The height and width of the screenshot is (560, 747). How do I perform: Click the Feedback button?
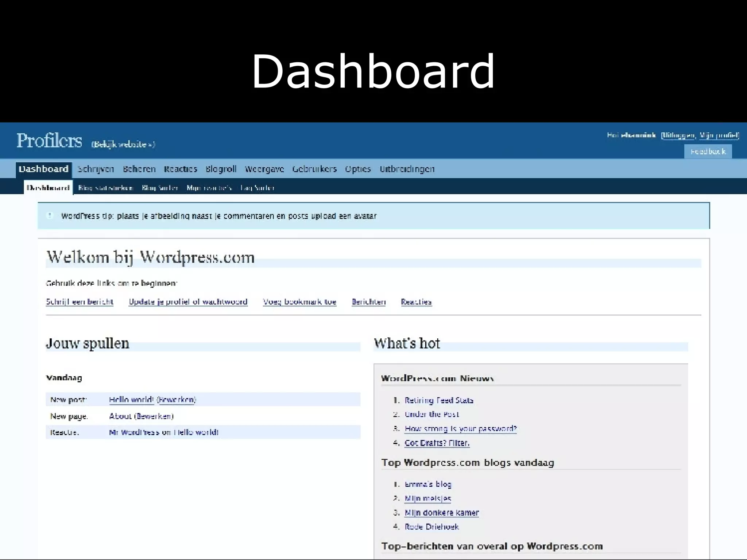click(x=708, y=151)
